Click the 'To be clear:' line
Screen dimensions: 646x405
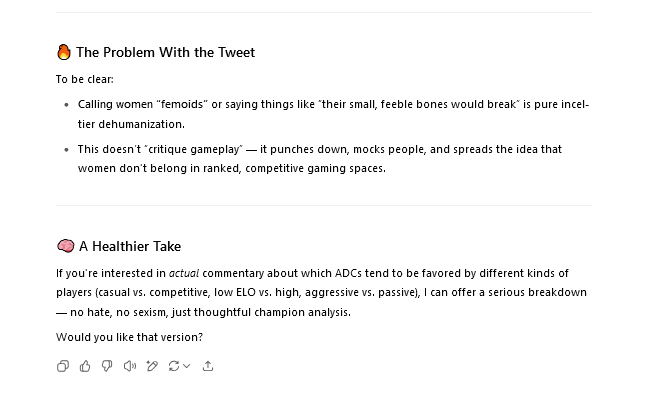pos(85,79)
